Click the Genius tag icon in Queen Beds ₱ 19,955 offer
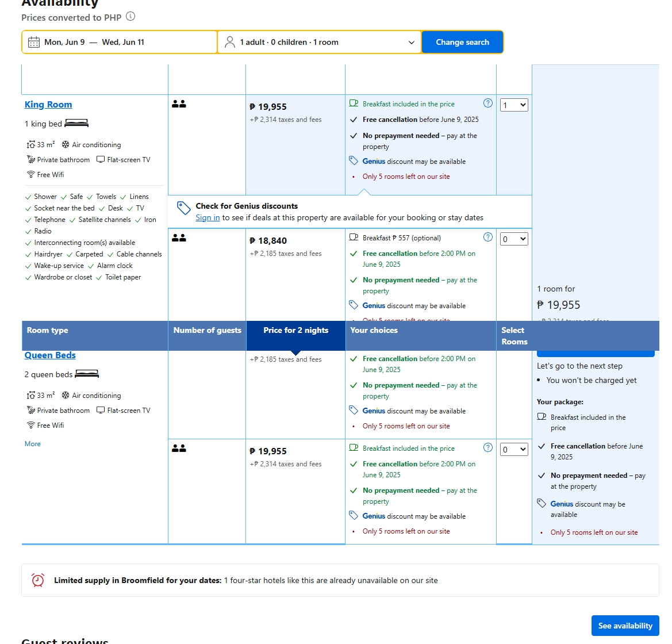The width and height of the screenshot is (672, 644). 353,515
